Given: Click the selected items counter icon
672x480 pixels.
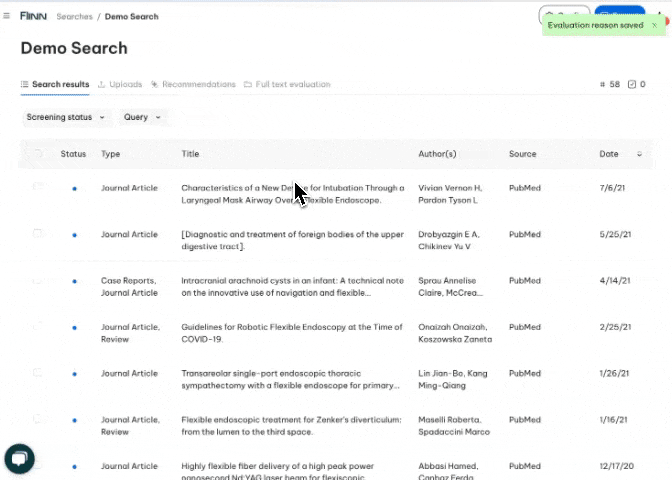Looking at the screenshot, I should click(x=631, y=85).
